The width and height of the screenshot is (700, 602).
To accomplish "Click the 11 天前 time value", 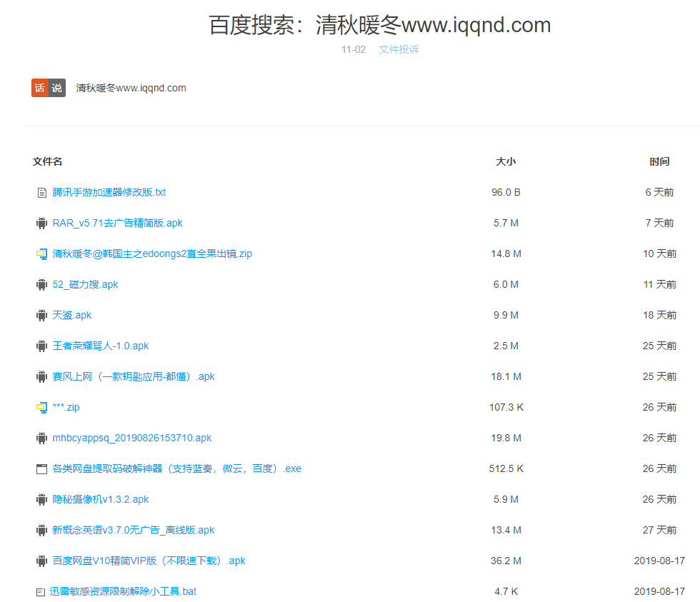I will (x=659, y=285).
